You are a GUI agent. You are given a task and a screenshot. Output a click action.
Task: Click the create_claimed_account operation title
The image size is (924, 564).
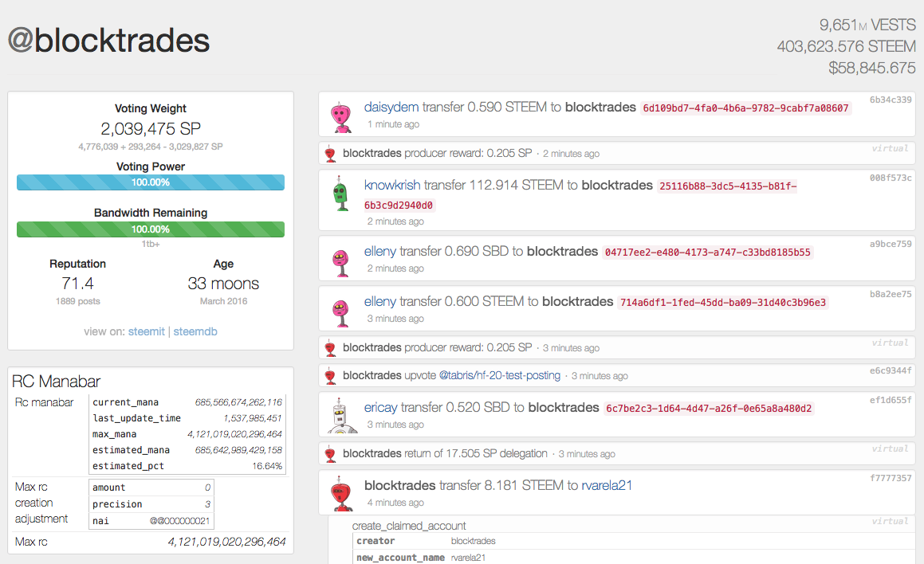408,526
